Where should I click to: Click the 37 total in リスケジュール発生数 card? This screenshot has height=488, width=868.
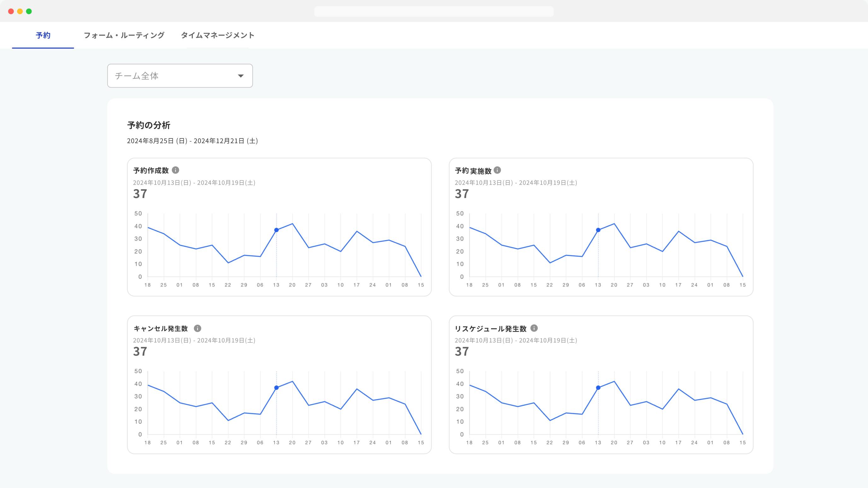[462, 351]
